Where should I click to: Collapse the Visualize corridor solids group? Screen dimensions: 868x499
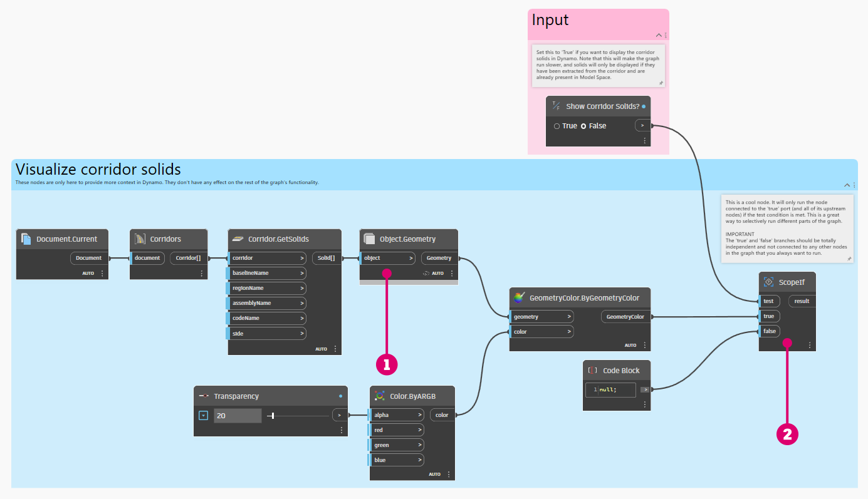847,185
